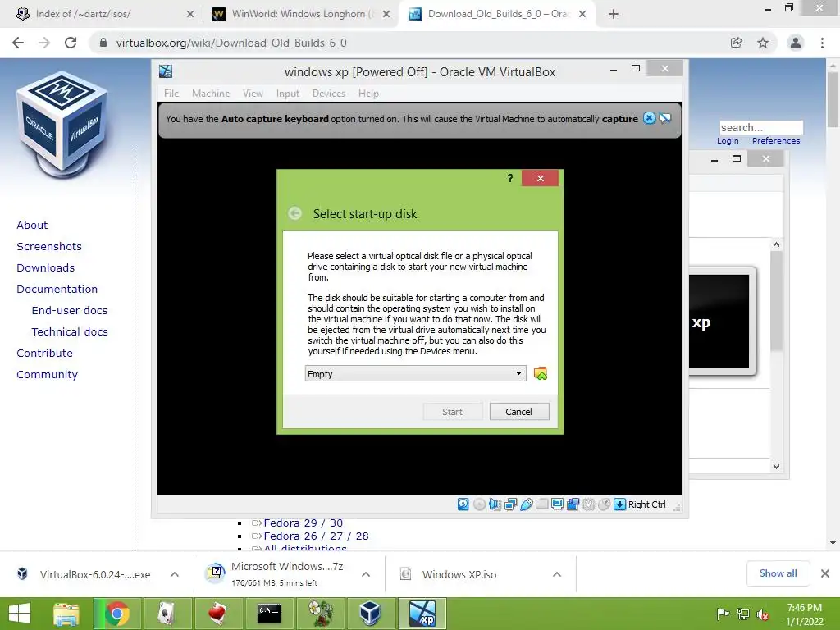Open the Downloads sidebar link
Image resolution: width=840 pixels, height=630 pixels.
[46, 268]
